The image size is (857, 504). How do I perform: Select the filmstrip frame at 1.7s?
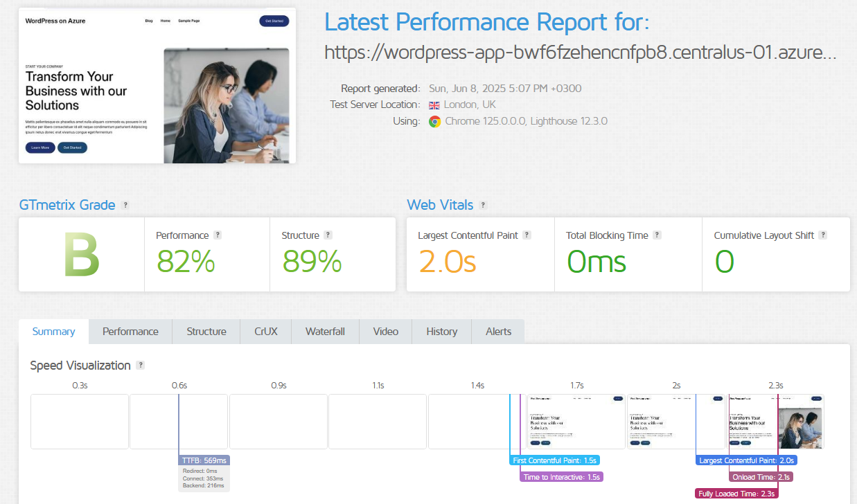(576, 422)
